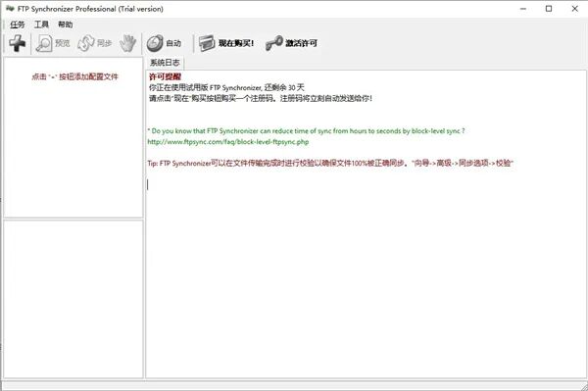The height and width of the screenshot is (391, 588).
Task: Click the key activate license icon
Action: [x=273, y=43]
